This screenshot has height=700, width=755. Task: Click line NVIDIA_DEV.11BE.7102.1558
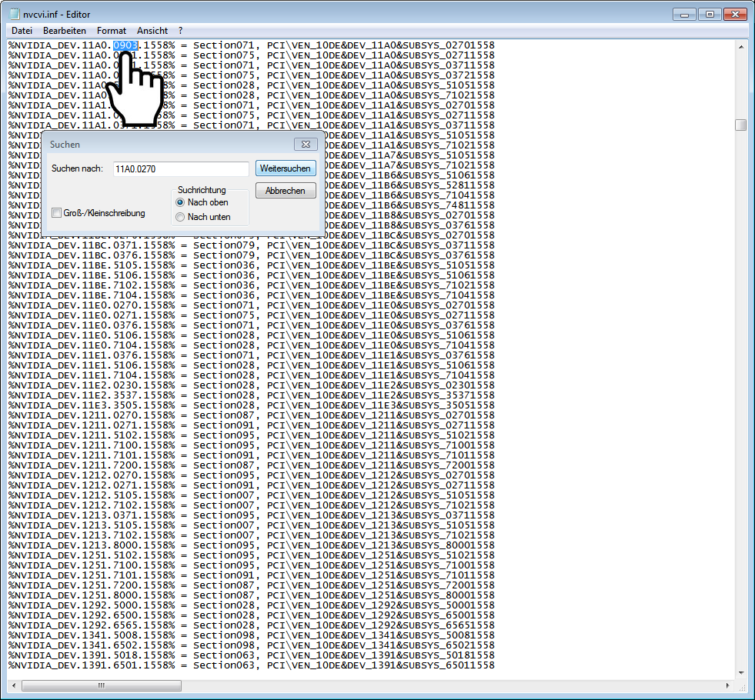click(x=252, y=285)
